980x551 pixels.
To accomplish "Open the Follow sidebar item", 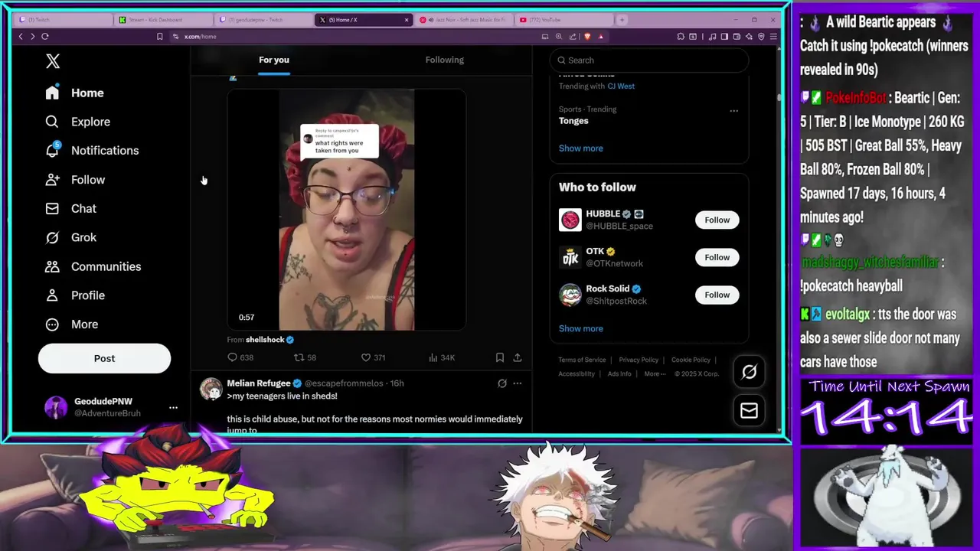I will point(75,180).
